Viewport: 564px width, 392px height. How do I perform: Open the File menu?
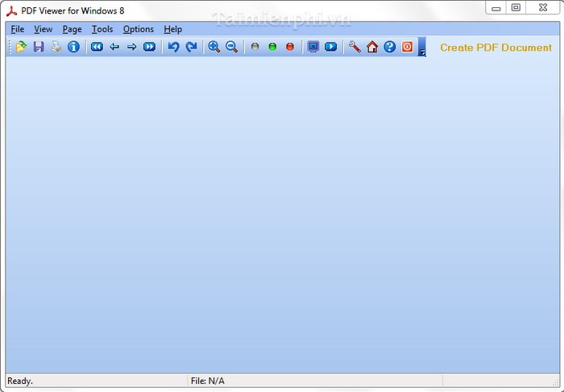tap(18, 29)
